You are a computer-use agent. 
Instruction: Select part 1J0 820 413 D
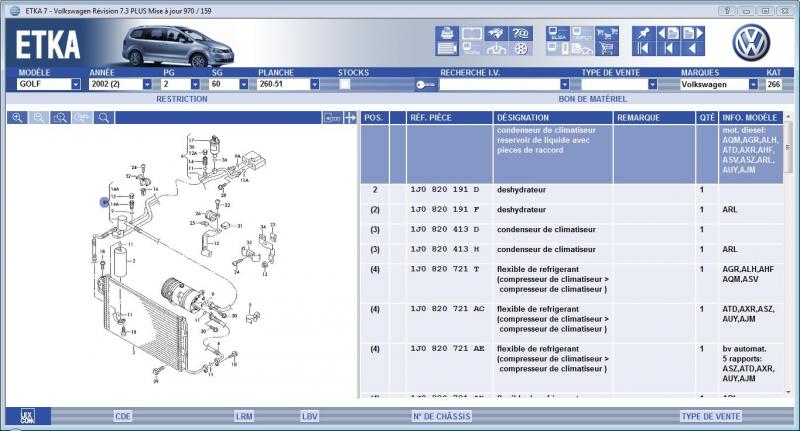pyautogui.click(x=444, y=230)
